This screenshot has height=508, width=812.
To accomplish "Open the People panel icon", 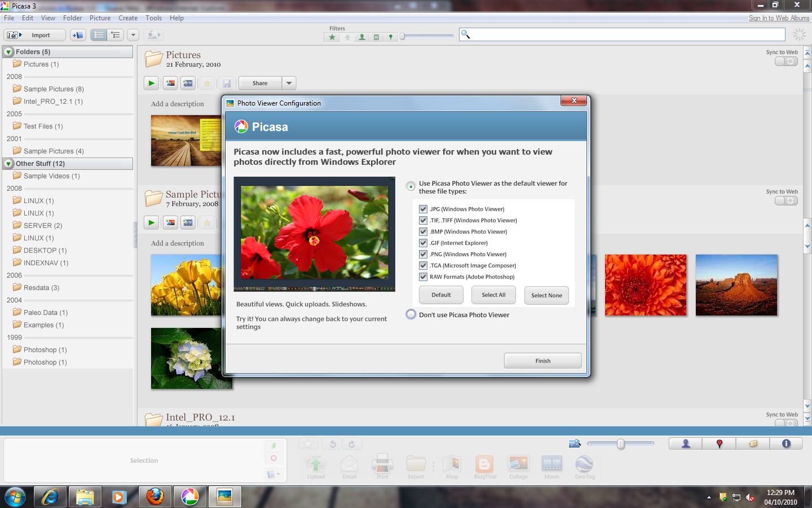I will [x=686, y=444].
